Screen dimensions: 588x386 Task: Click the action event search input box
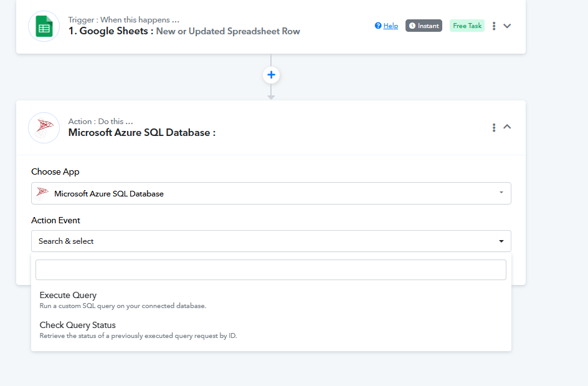click(271, 269)
